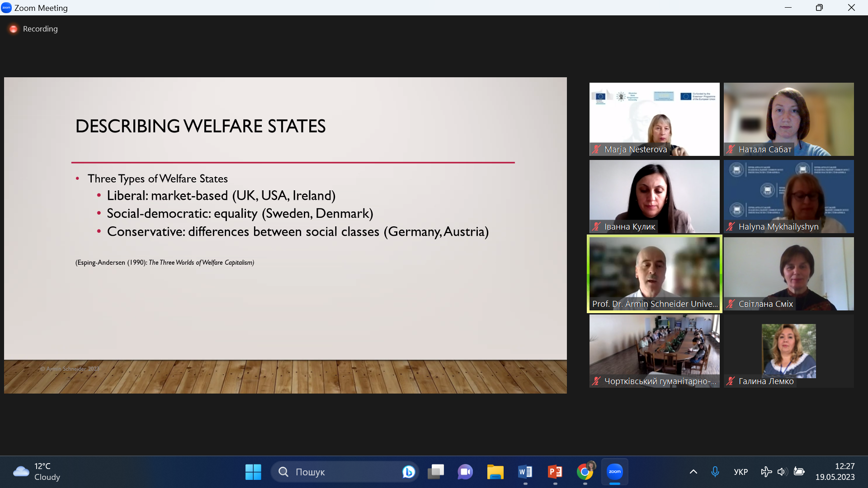Click the Bing icon in search box

point(408,472)
